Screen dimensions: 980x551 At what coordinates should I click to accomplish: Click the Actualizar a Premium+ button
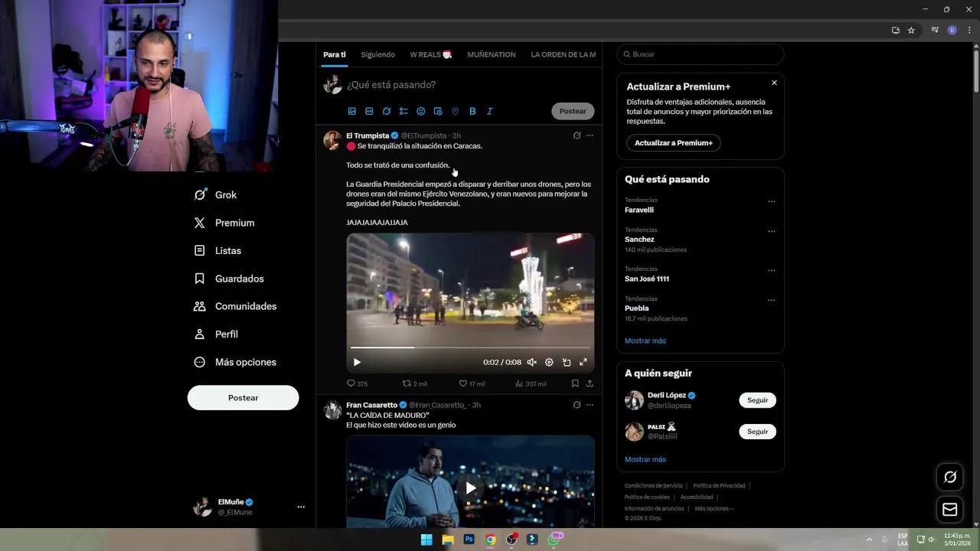674,143
